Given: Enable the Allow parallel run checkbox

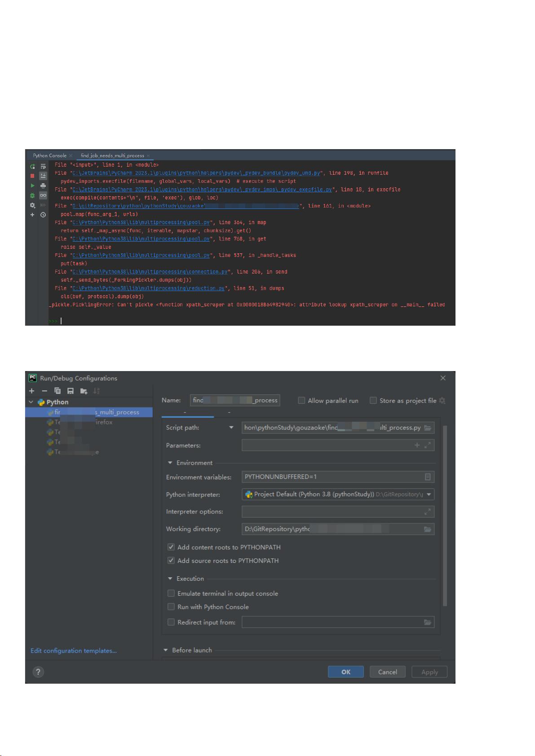Looking at the screenshot, I should [302, 400].
